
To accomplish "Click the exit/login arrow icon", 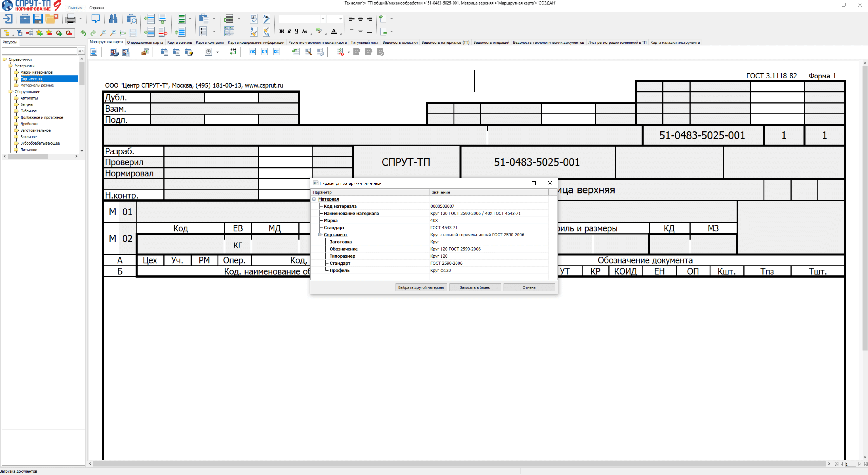I will (x=8, y=19).
